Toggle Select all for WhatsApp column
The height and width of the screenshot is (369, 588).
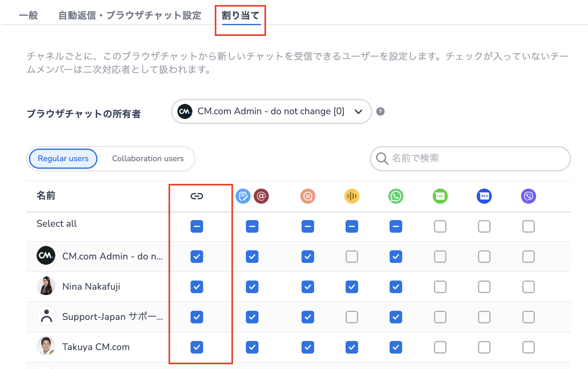396,226
